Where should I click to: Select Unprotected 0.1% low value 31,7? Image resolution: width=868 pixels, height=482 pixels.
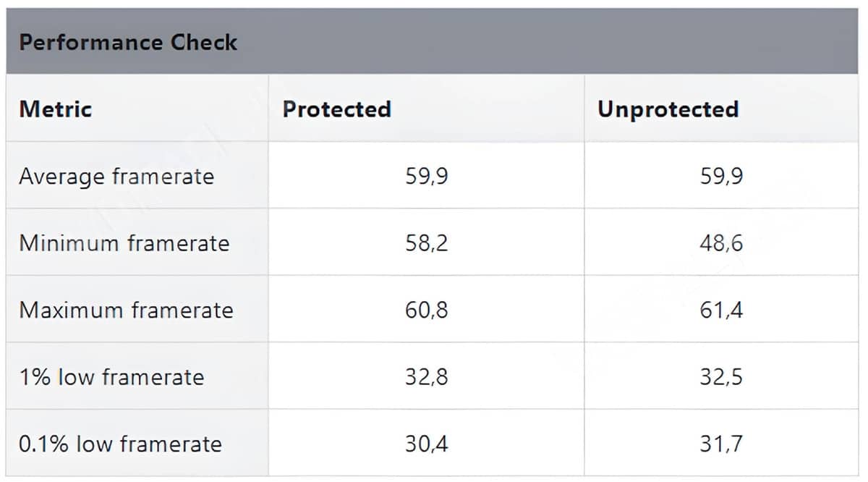(721, 444)
